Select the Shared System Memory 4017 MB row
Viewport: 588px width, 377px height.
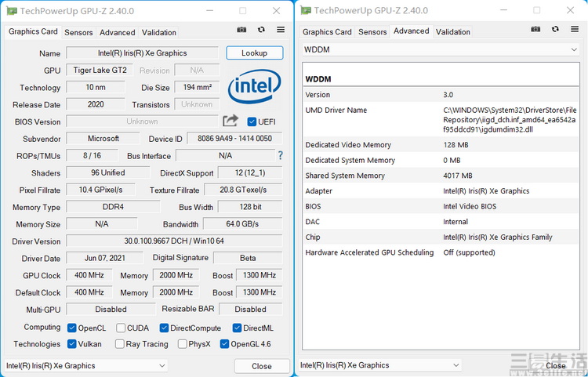[441, 176]
